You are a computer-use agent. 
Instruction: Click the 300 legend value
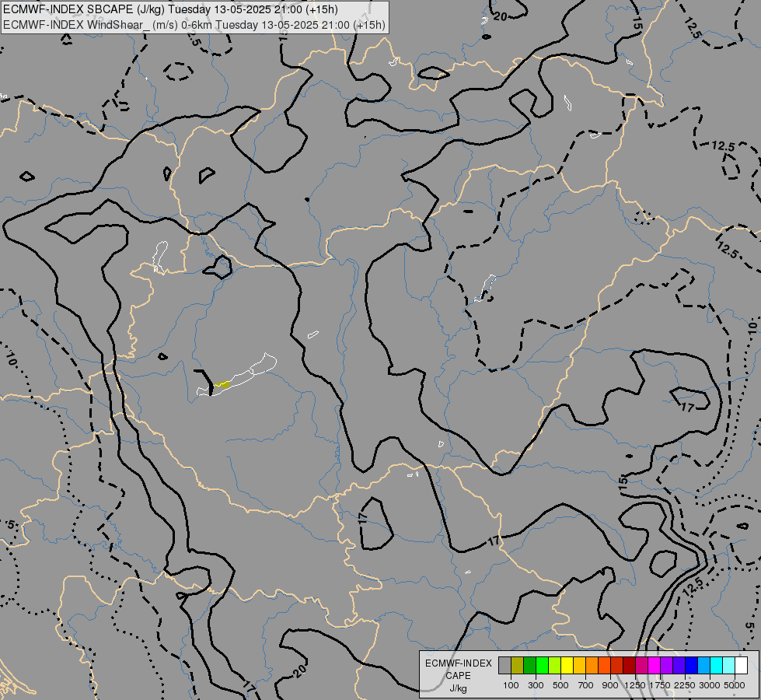536,685
